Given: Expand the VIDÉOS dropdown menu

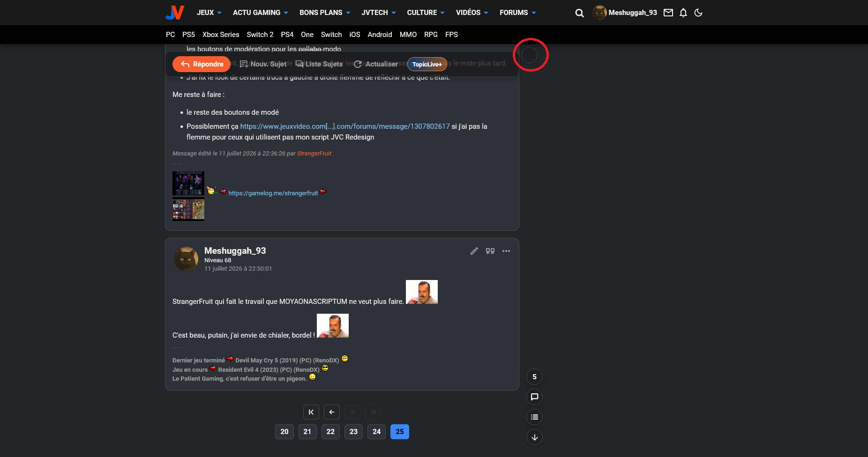Looking at the screenshot, I should tap(472, 13).
